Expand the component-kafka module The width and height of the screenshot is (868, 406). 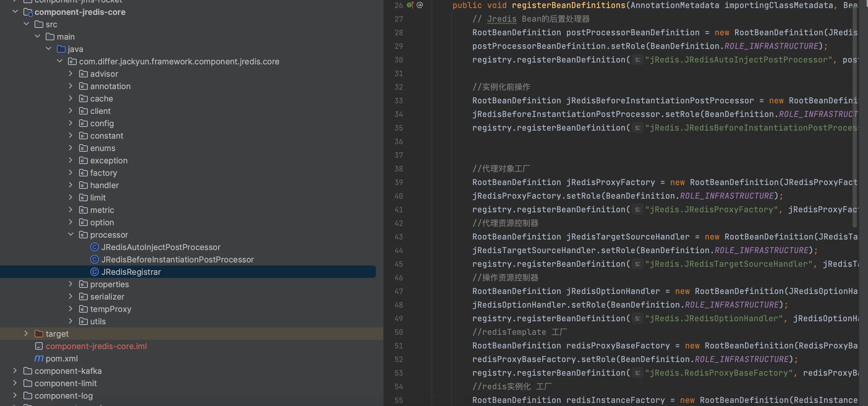(x=15, y=371)
